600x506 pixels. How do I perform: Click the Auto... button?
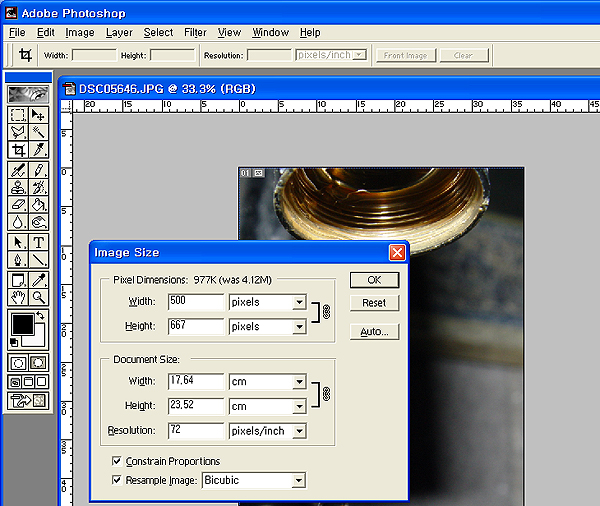(374, 331)
